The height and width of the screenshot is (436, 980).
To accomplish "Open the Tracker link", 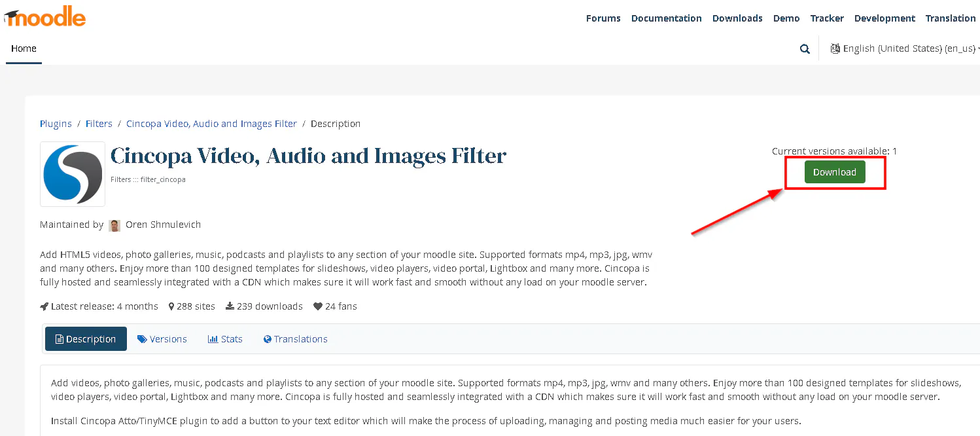I will tap(827, 18).
